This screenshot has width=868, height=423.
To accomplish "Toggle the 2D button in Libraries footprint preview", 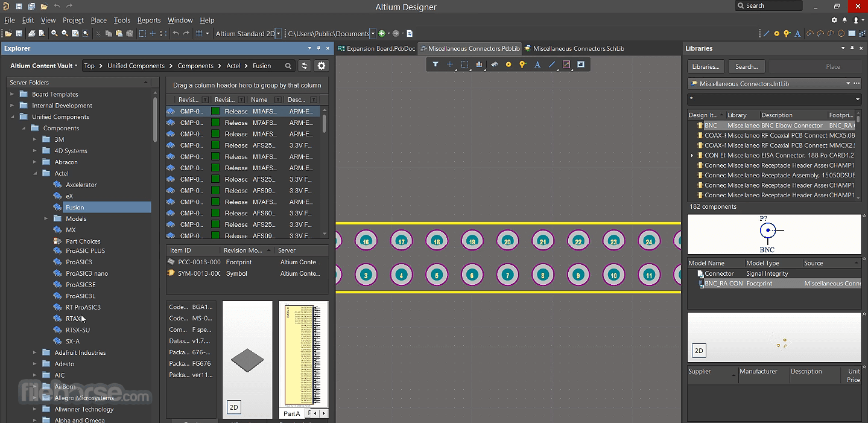I will click(699, 351).
